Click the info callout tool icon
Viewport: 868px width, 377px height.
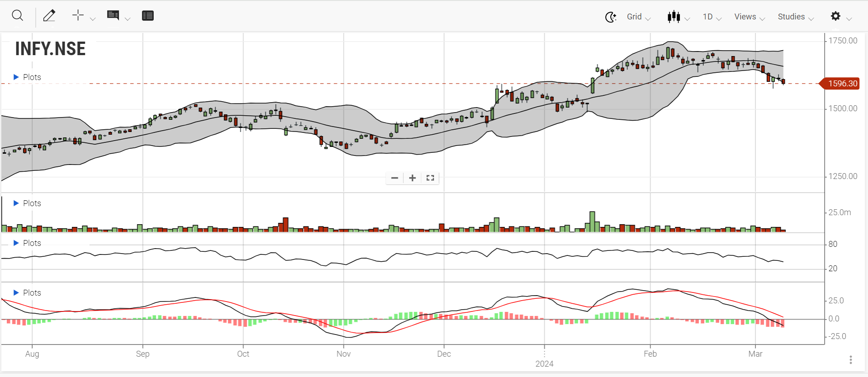(113, 16)
